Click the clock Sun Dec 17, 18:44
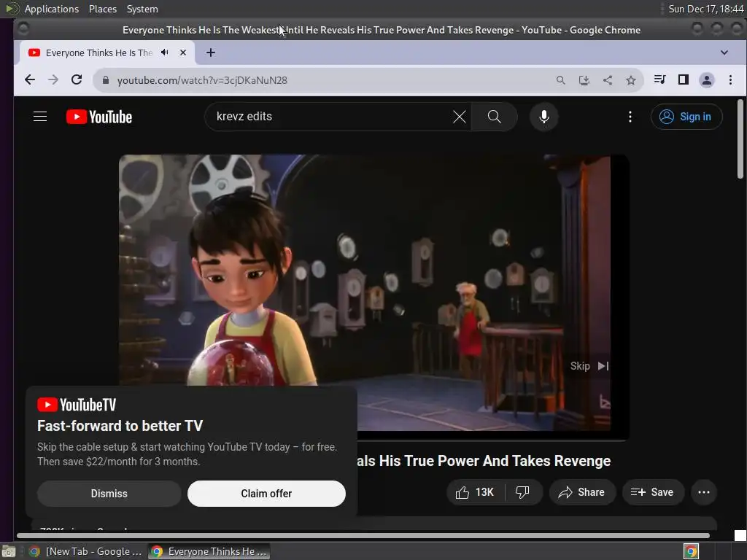The width and height of the screenshot is (747, 560). [705, 9]
